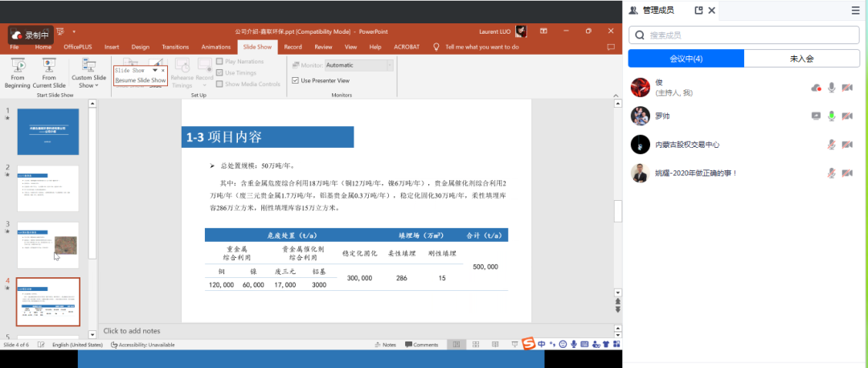Switch to Reading View in status bar

(x=494, y=345)
